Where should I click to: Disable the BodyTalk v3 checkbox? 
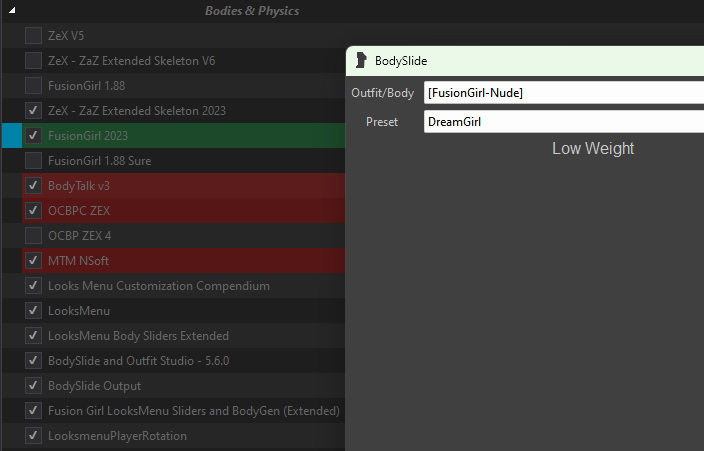(x=33, y=186)
